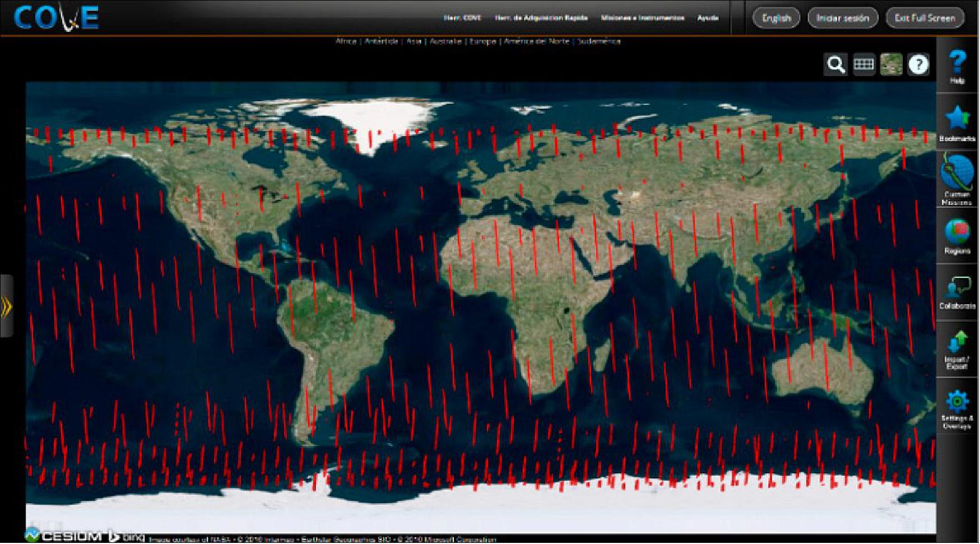Select the Europa region link
980x544 pixels.
483,41
